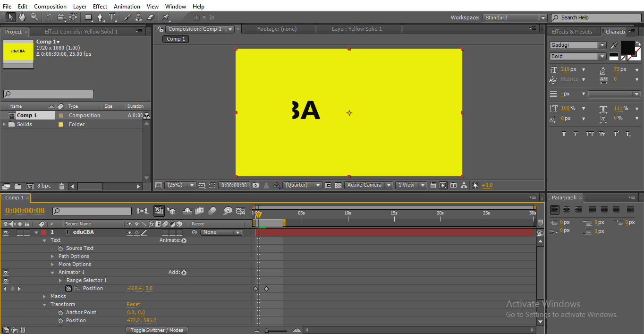Select the Rectangle shape tool
The image size is (644, 334).
pos(88,17)
